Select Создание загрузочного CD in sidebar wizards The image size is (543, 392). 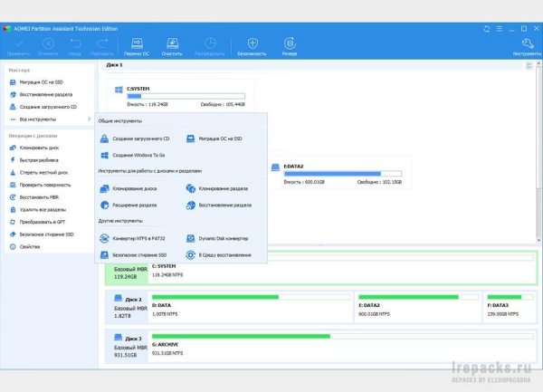tap(43, 107)
